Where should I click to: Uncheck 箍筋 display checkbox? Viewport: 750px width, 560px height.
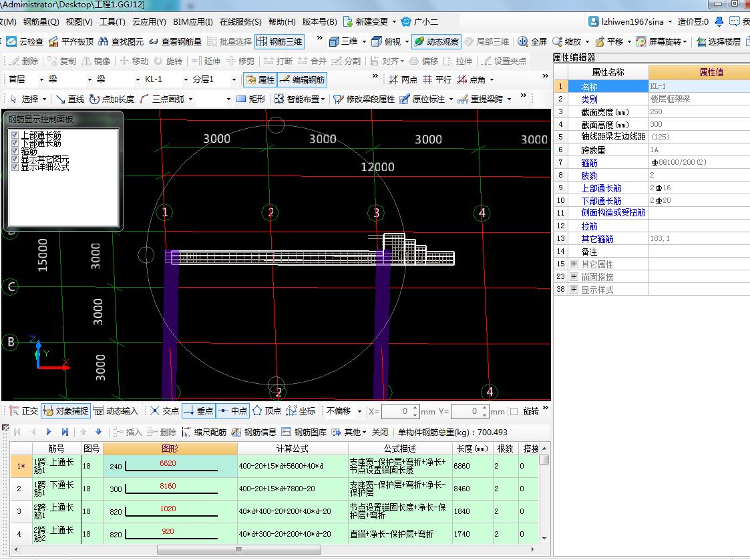(15, 151)
